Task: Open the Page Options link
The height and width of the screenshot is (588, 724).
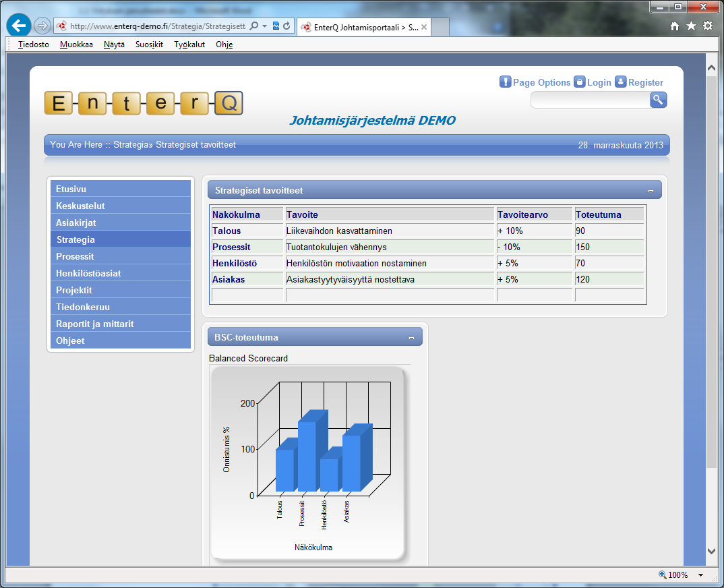Action: coord(541,82)
